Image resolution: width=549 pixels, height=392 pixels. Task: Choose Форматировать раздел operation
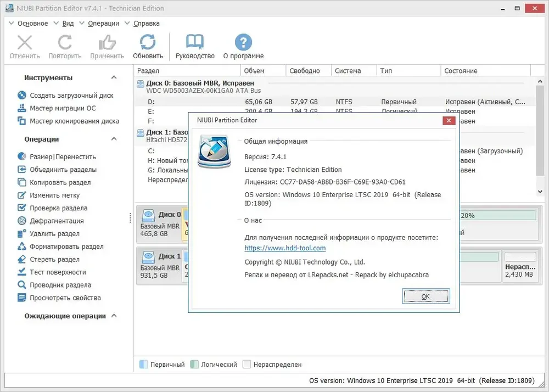(60, 247)
